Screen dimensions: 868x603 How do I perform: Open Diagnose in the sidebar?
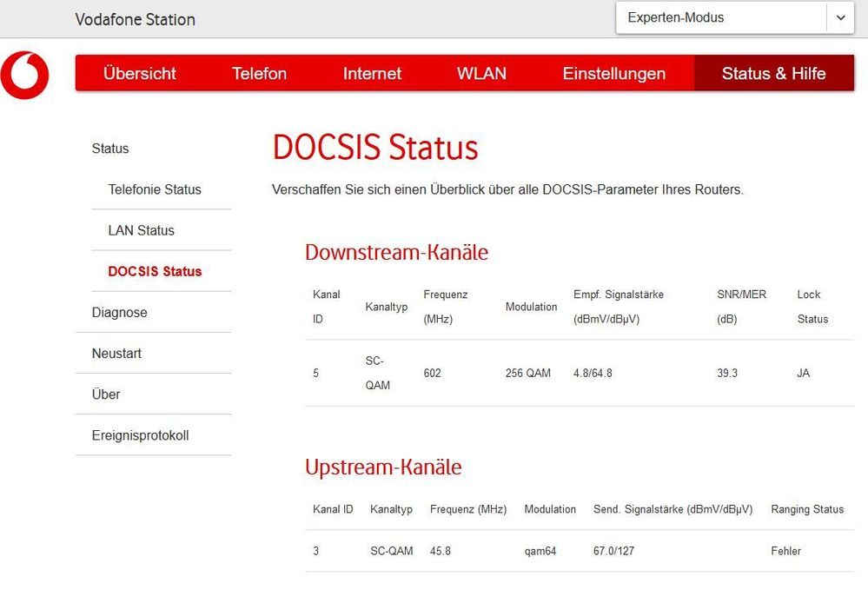(120, 312)
